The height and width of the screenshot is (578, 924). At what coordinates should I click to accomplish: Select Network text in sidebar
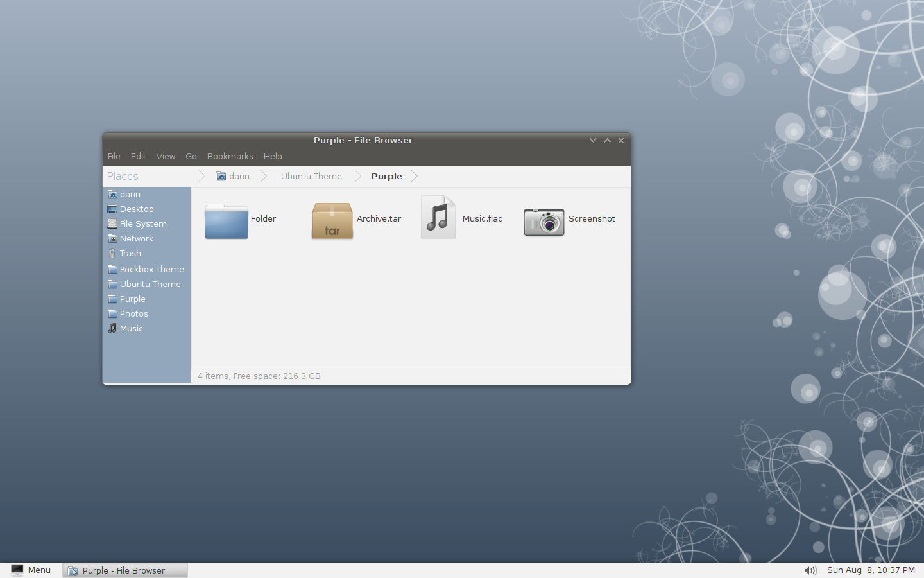(137, 238)
